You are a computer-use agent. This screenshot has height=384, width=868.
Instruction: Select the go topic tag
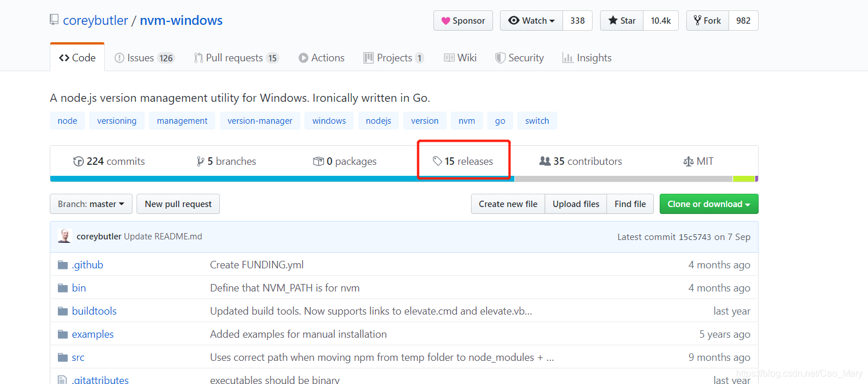501,121
